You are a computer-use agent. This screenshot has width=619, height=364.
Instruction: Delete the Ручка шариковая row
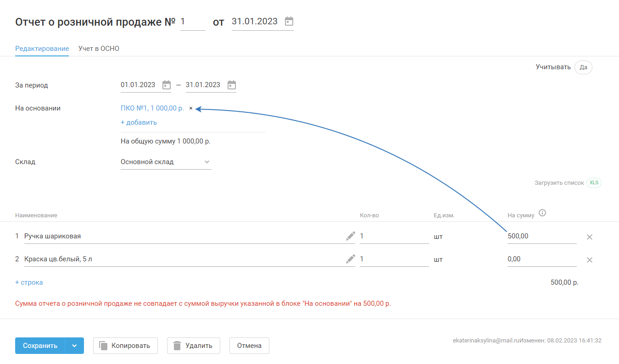coord(590,237)
